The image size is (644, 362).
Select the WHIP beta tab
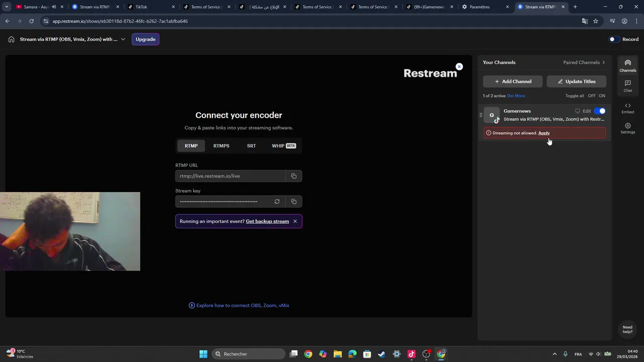pyautogui.click(x=284, y=146)
